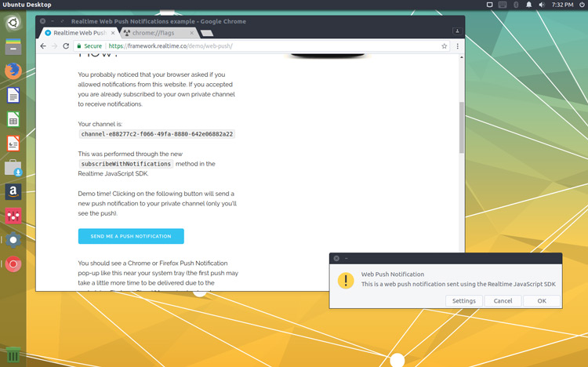Open Ubuntu Software Center briefcase icon
The image size is (588, 367).
(x=13, y=167)
